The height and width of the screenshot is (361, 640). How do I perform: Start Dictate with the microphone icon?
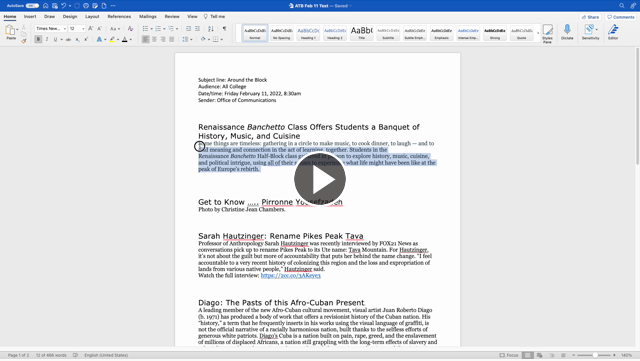567,32
